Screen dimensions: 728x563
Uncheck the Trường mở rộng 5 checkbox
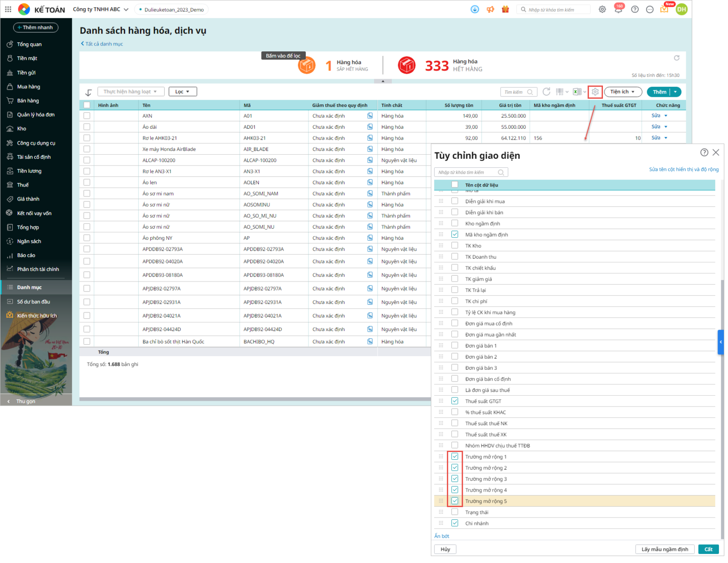click(x=455, y=501)
